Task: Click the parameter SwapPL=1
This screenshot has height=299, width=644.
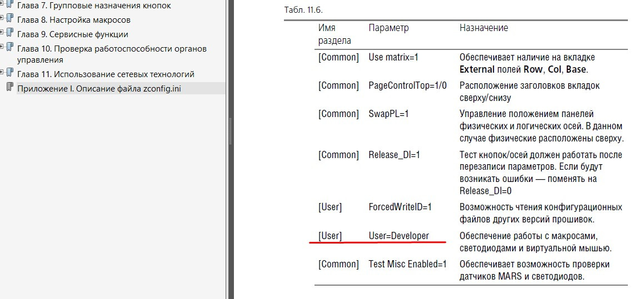Action: [x=388, y=114]
